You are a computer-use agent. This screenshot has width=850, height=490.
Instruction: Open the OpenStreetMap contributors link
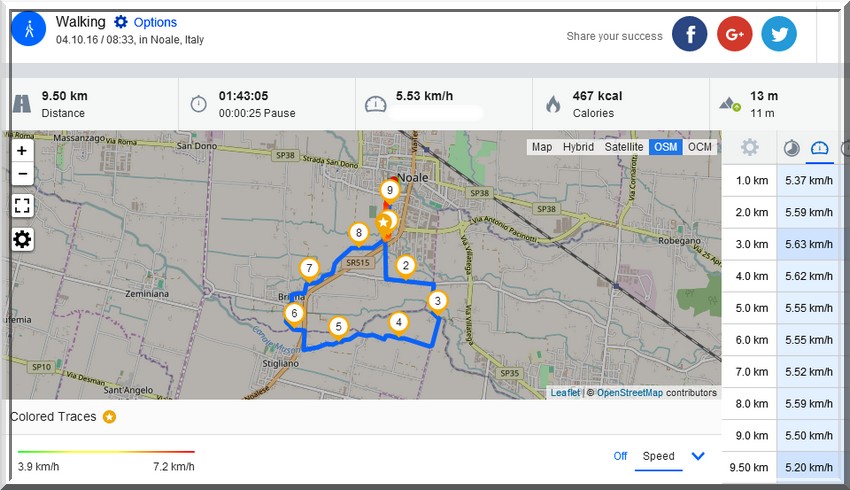pos(629,393)
